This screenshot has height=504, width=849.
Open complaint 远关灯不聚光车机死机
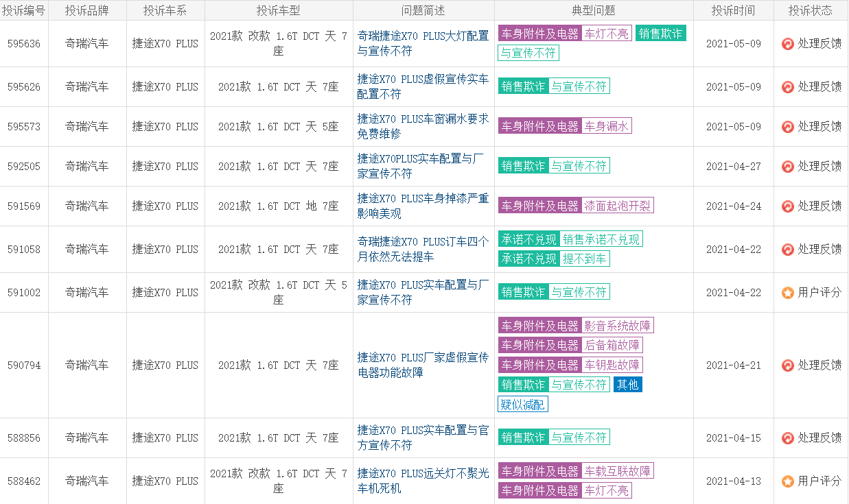pyautogui.click(x=423, y=481)
